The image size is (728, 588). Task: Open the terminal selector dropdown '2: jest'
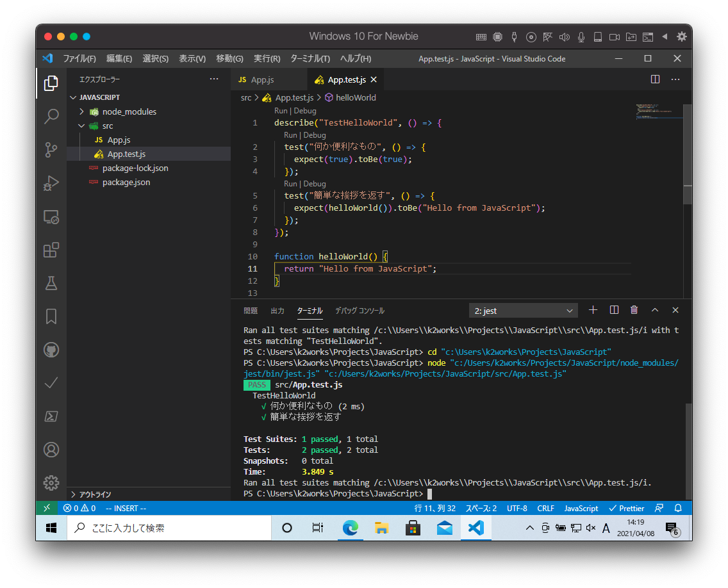pos(523,311)
